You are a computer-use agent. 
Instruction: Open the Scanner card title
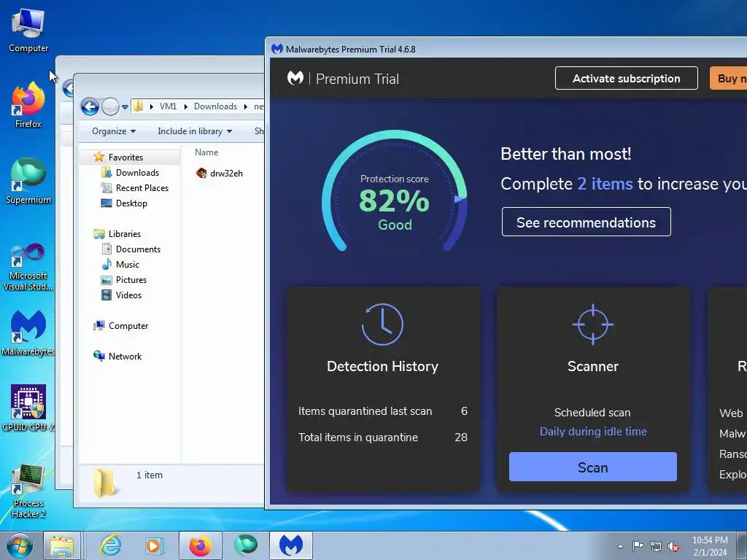tap(592, 366)
